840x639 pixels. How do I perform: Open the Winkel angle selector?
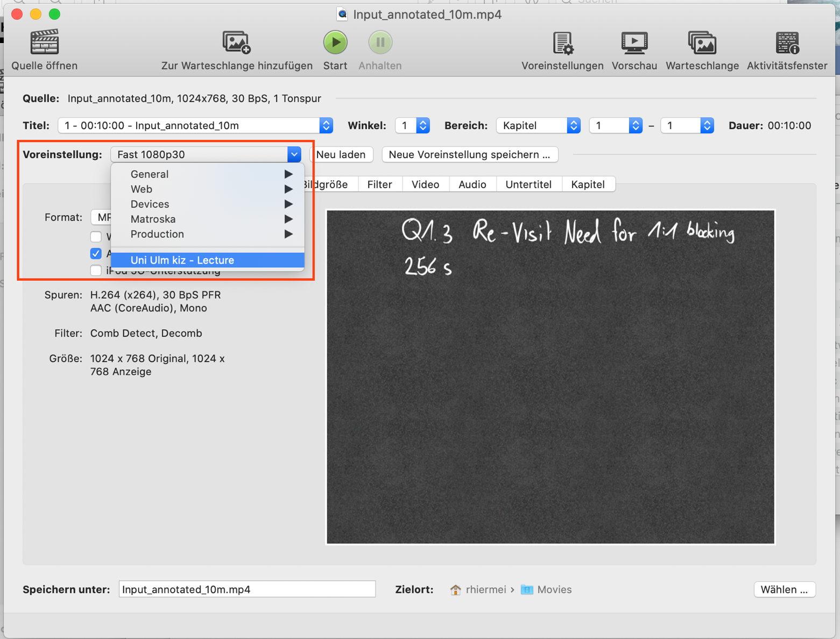412,125
